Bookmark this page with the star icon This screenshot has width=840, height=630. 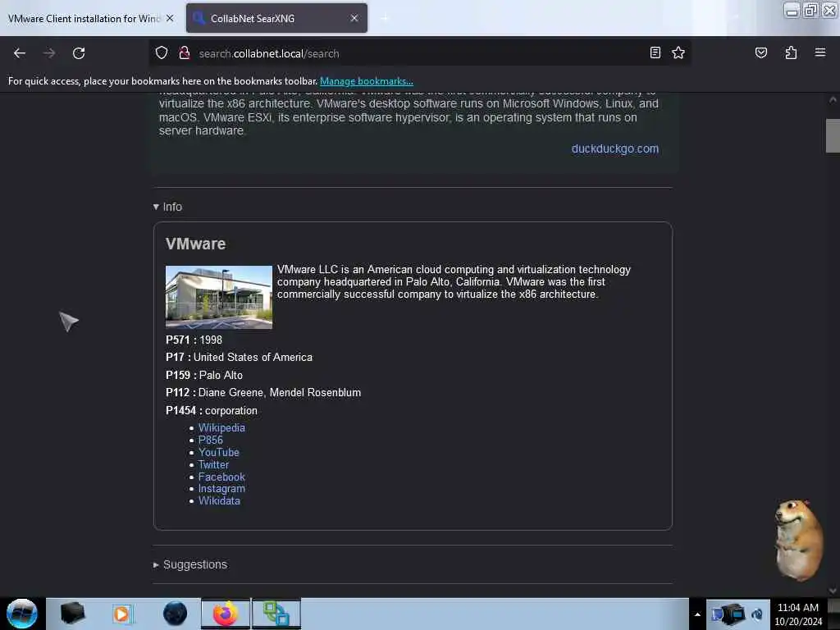click(x=678, y=52)
